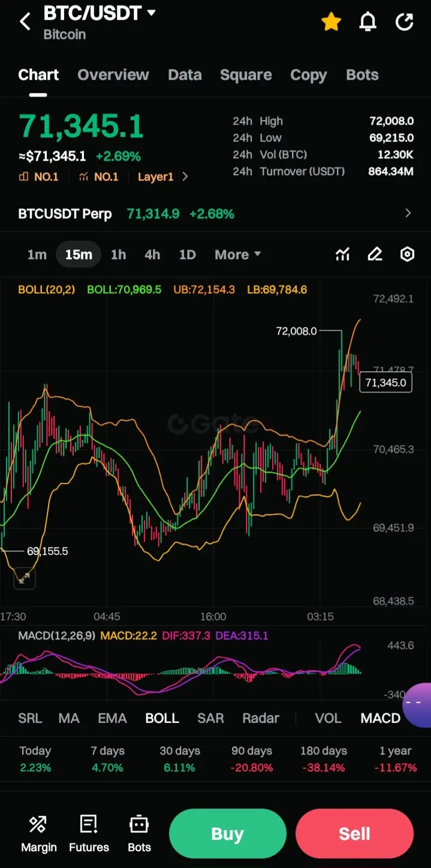Tap the share arrow icon

(x=405, y=22)
